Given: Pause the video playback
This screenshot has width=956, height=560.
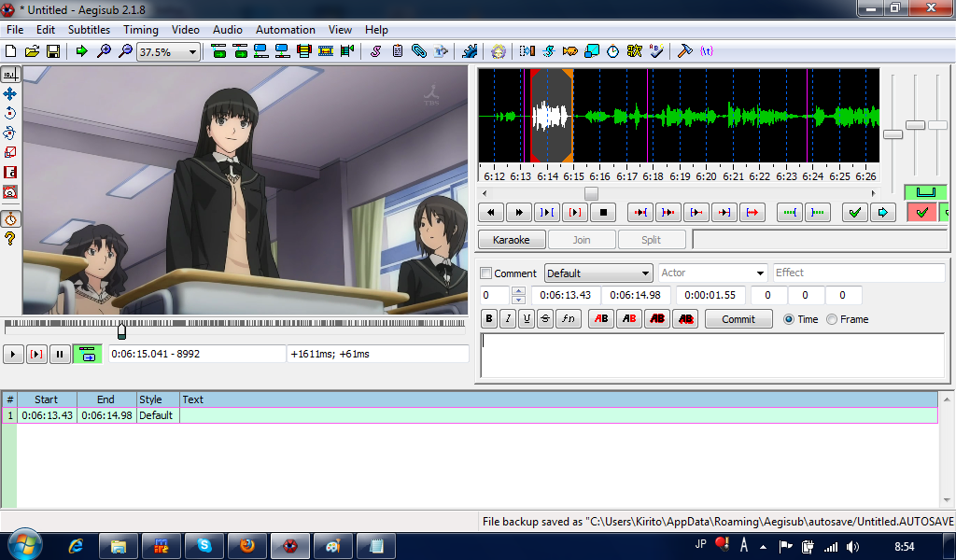Looking at the screenshot, I should [x=60, y=354].
